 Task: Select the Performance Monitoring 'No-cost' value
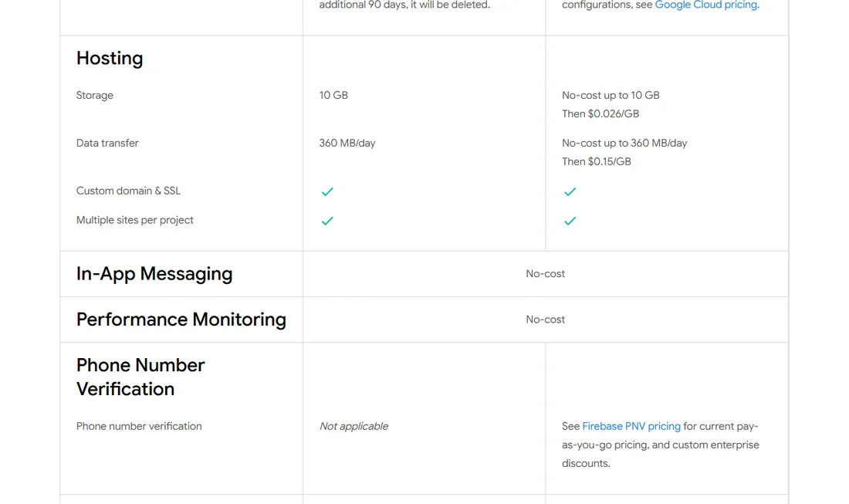[x=545, y=320]
